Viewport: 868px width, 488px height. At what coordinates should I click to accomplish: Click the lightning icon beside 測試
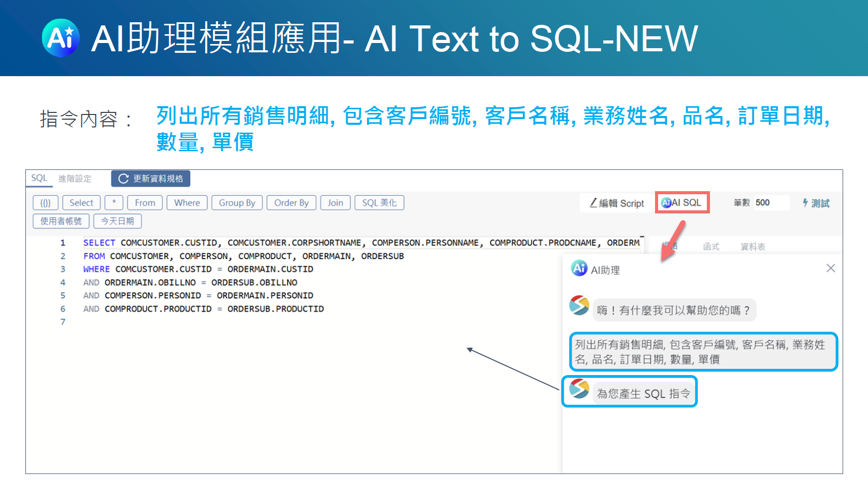click(804, 204)
